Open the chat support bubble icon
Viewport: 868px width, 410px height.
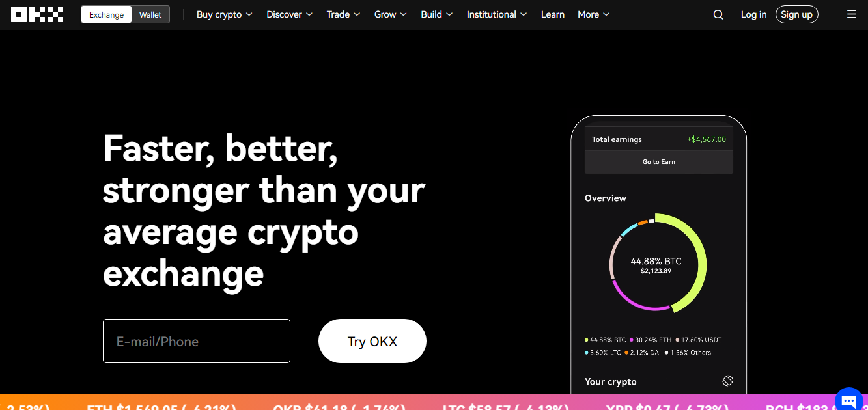click(848, 399)
